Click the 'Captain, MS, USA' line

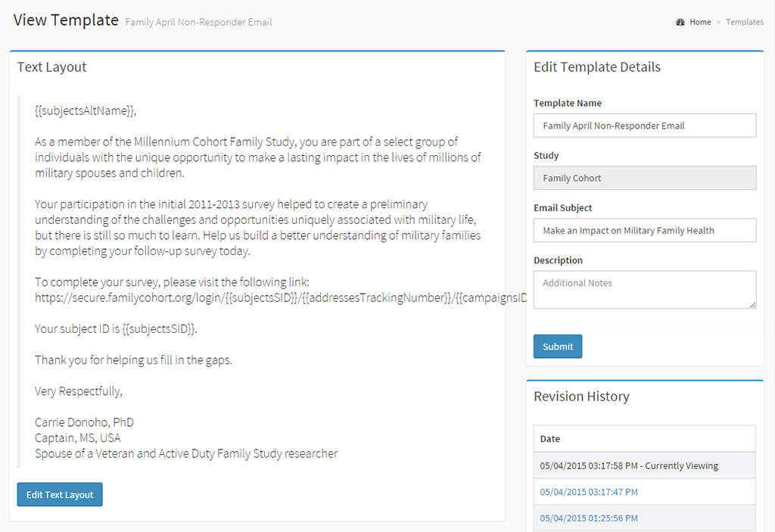click(78, 438)
